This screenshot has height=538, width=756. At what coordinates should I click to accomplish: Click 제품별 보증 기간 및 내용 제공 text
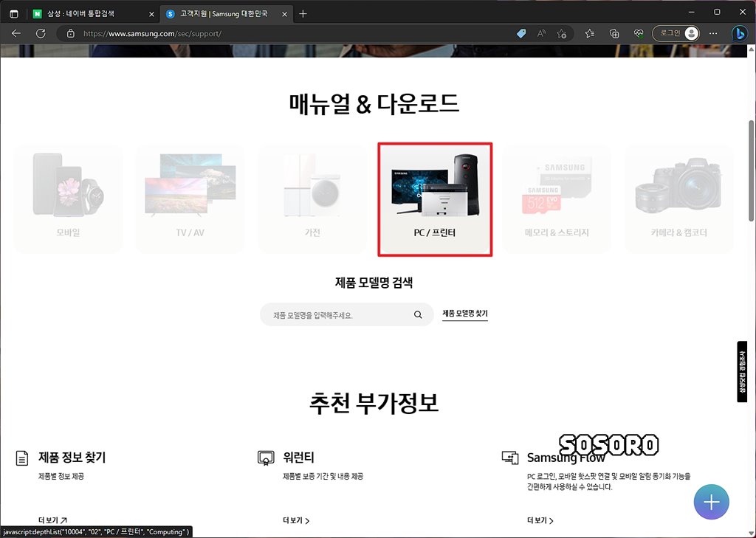[x=323, y=476]
